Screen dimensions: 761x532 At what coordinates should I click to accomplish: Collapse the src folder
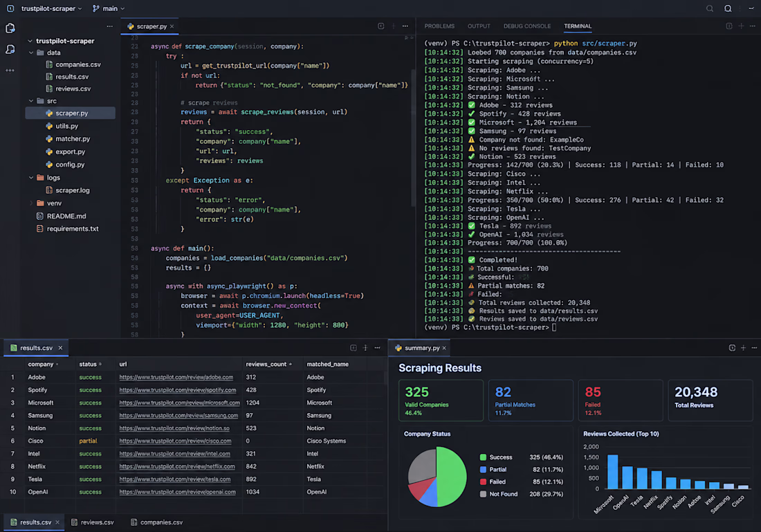[x=31, y=101]
